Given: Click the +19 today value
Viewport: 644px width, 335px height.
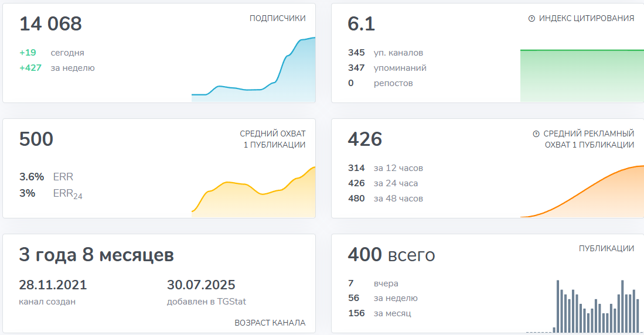Looking at the screenshot, I should [x=28, y=53].
